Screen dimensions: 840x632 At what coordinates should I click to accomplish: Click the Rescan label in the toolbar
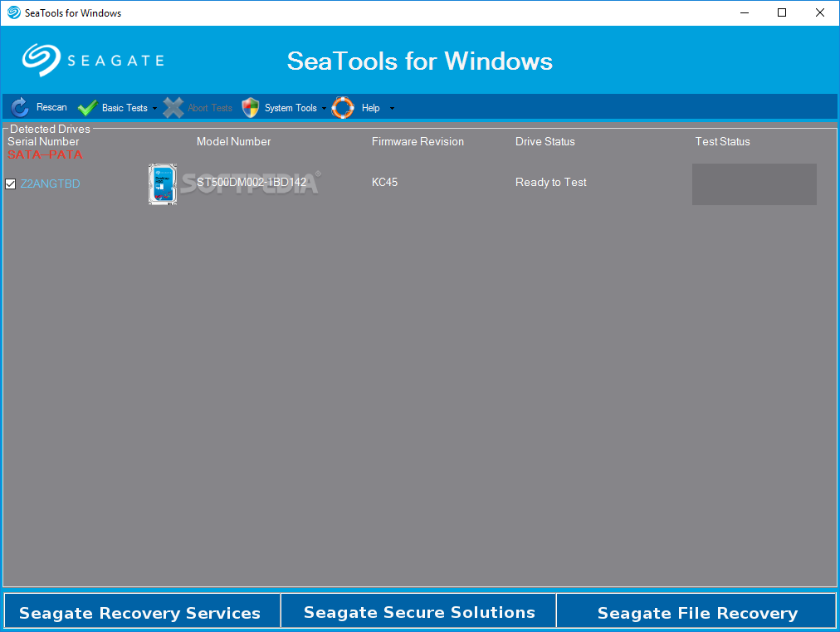(51, 107)
